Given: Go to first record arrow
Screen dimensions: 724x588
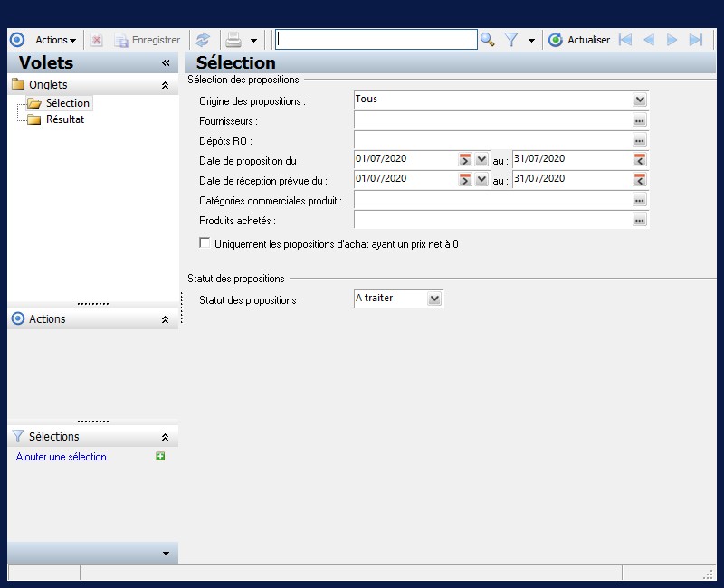Looking at the screenshot, I should pyautogui.click(x=625, y=40).
